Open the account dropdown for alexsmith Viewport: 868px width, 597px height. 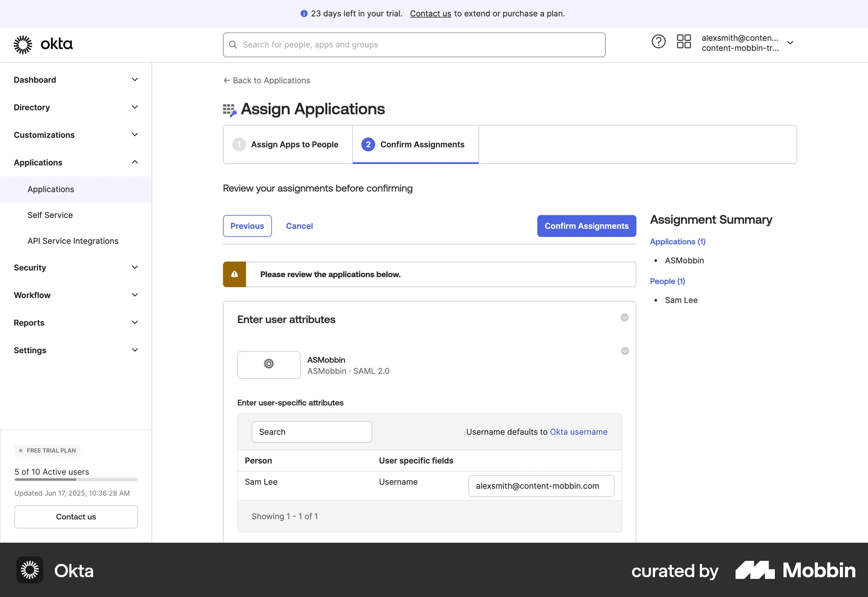click(790, 42)
